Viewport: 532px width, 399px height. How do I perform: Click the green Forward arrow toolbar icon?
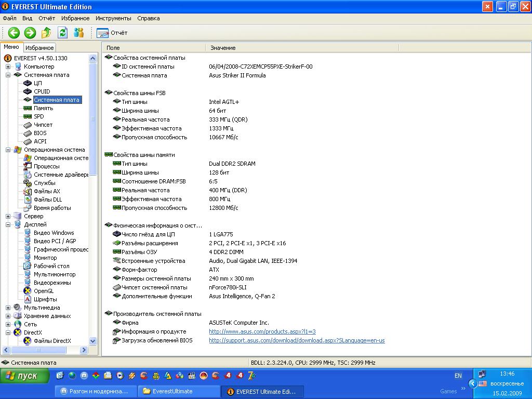tap(30, 33)
